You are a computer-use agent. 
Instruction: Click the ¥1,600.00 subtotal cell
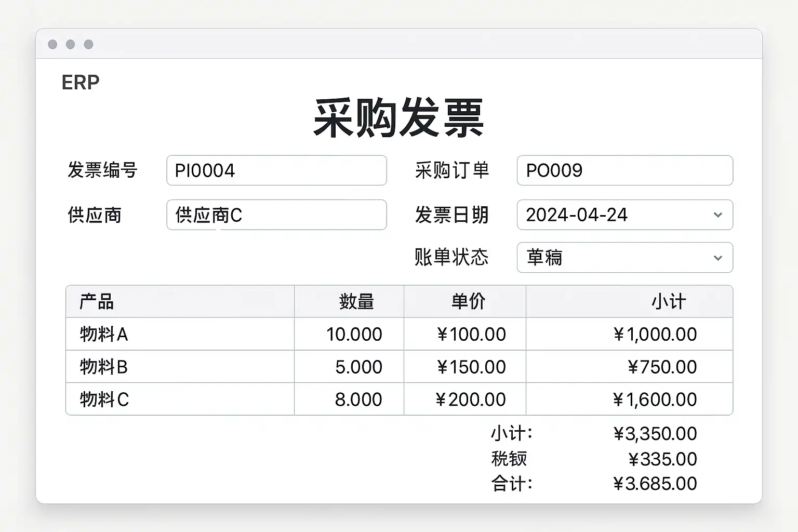point(655,400)
